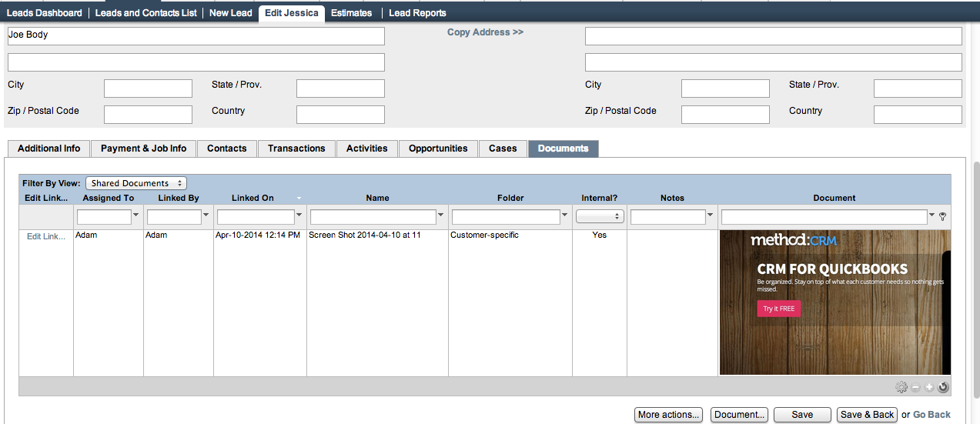Click the Method CRM document thumbnail
This screenshot has width=980, height=424.
click(x=835, y=302)
